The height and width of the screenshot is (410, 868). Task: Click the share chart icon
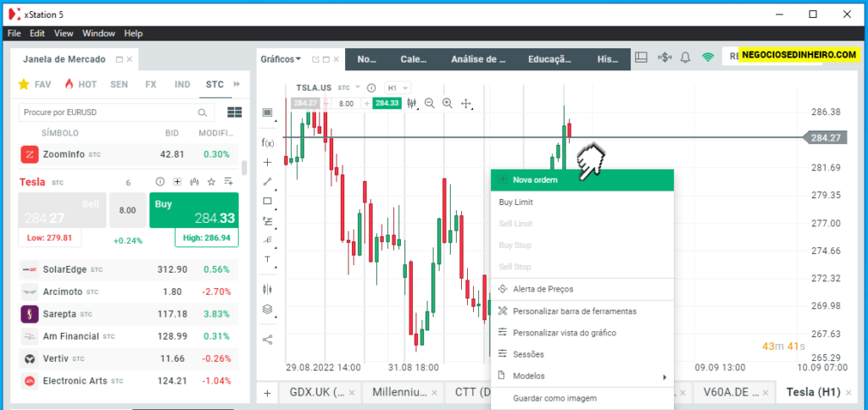[x=267, y=339]
